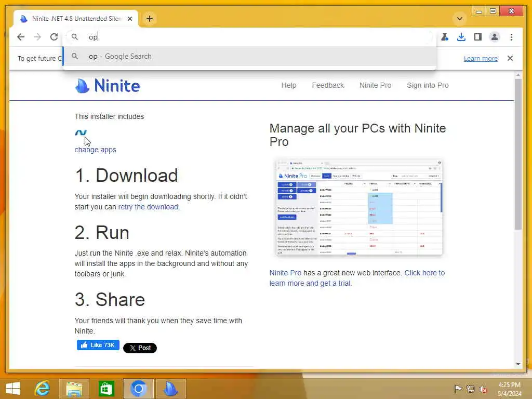The image size is (532, 399).
Task: Open Chrome Labs flask icon
Action: pos(445,37)
